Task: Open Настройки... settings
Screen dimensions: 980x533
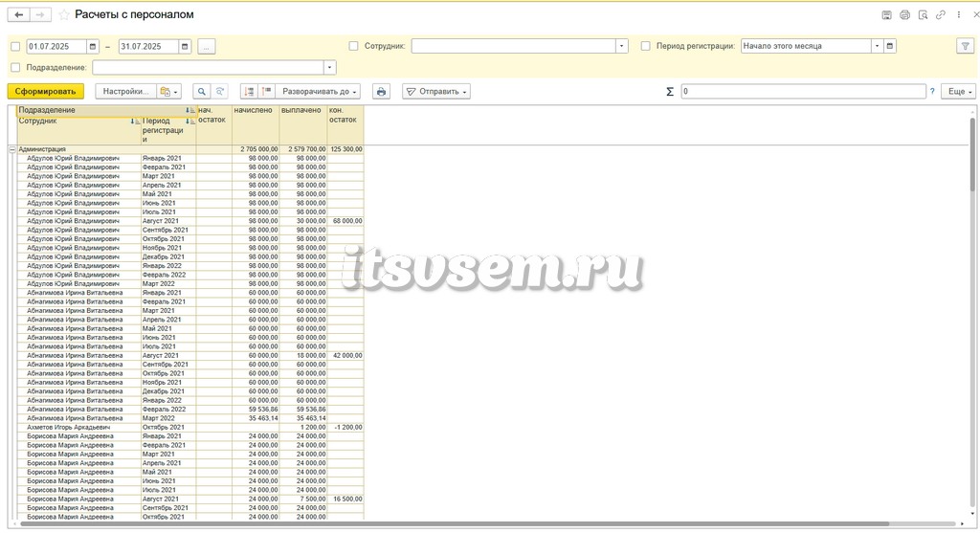Action: click(125, 91)
